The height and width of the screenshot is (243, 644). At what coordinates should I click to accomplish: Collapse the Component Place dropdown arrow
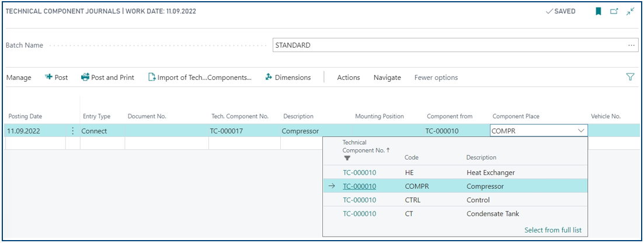(x=581, y=131)
